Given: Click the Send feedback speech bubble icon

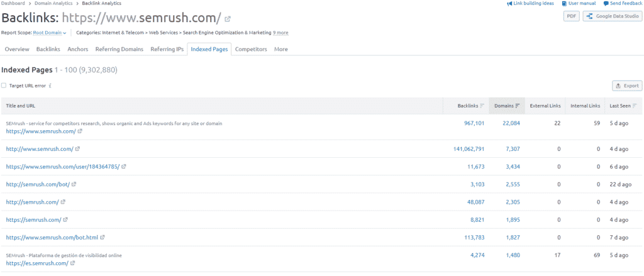Looking at the screenshot, I should (606, 3).
